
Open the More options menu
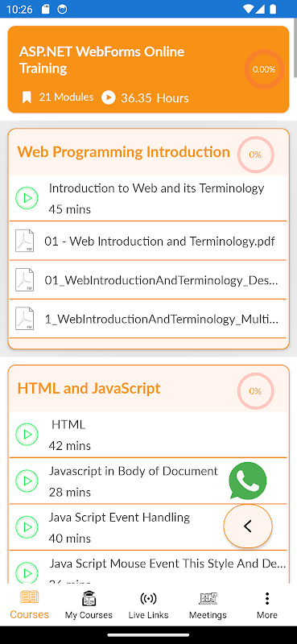267,605
